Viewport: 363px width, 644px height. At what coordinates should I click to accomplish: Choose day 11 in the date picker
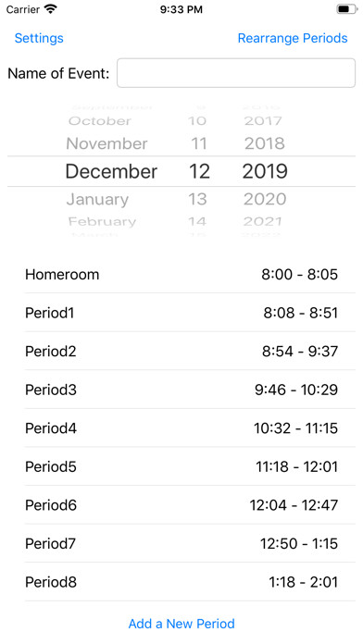click(197, 143)
